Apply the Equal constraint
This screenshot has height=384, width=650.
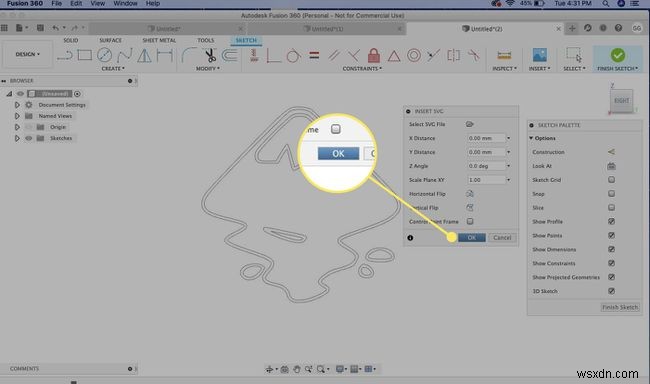(x=314, y=55)
